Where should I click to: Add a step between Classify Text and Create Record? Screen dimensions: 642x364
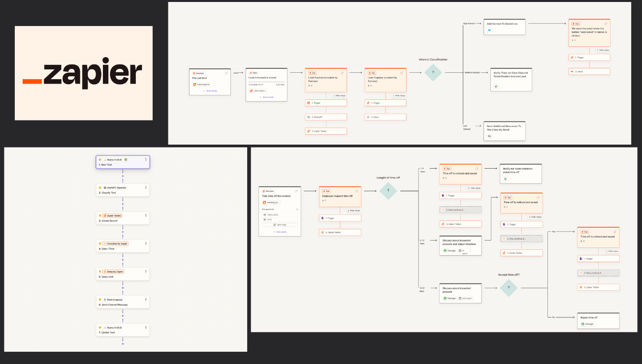click(123, 204)
